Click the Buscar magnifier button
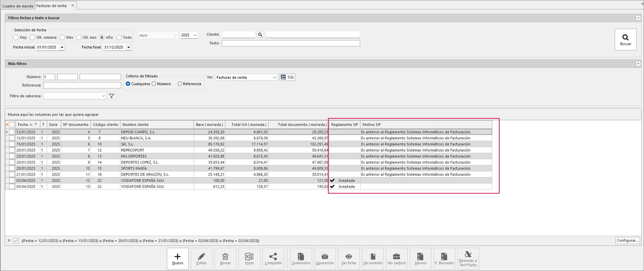 [x=625, y=40]
